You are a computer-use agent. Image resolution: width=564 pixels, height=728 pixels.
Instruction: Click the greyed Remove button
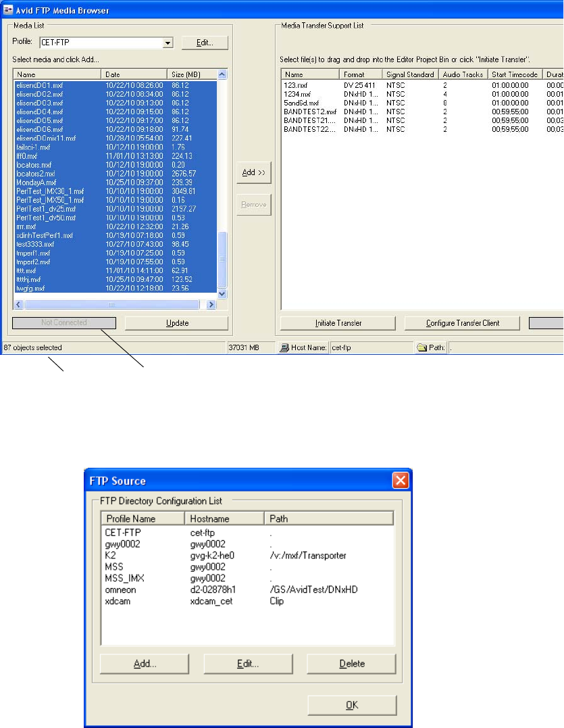click(x=254, y=205)
